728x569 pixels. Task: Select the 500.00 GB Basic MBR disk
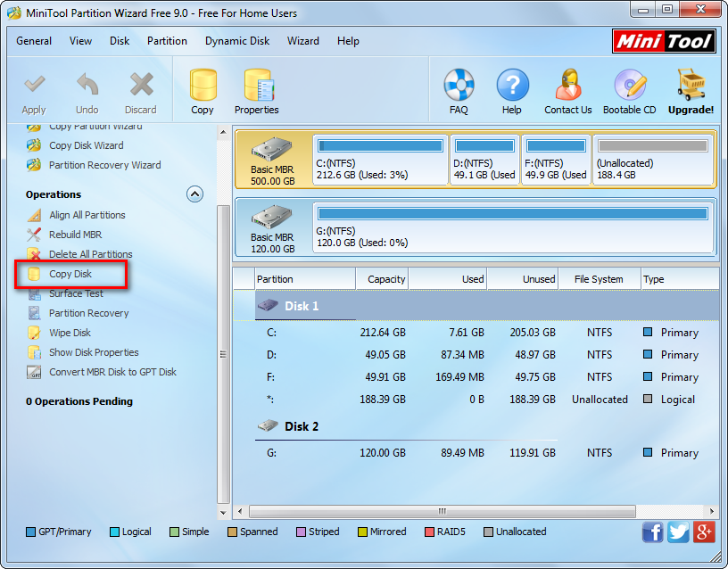coord(273,161)
